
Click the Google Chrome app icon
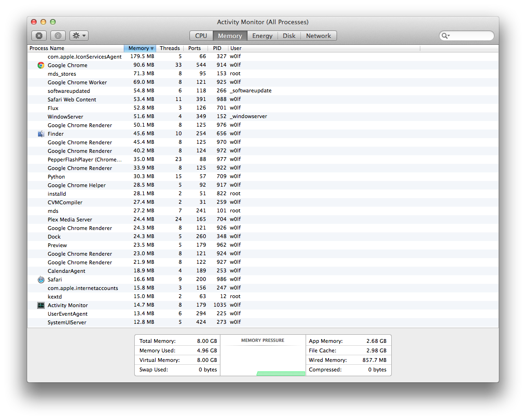tap(41, 65)
